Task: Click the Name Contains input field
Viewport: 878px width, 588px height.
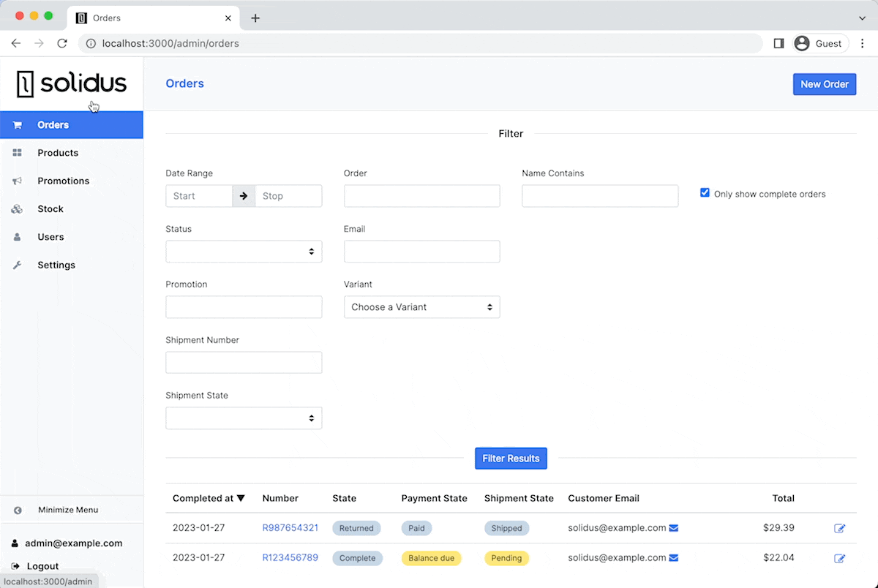Action: click(x=600, y=196)
